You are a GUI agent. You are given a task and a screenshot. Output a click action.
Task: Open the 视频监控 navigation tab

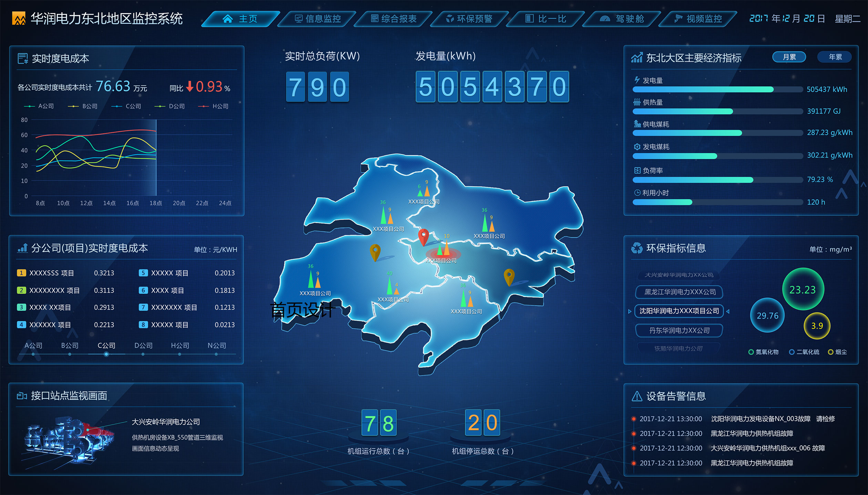[698, 19]
